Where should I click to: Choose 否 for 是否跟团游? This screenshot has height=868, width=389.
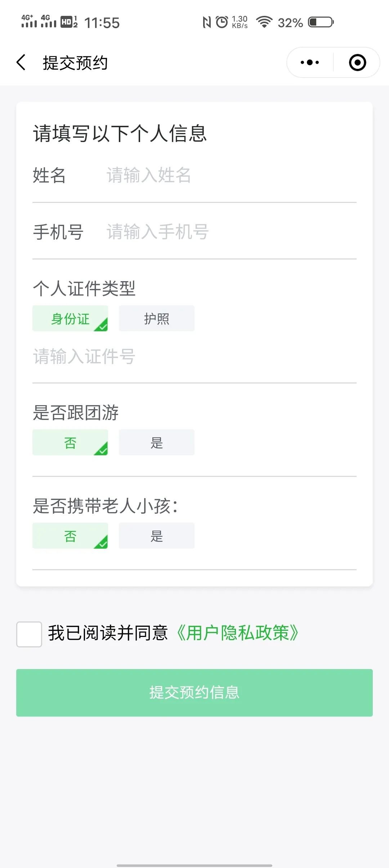coord(70,443)
